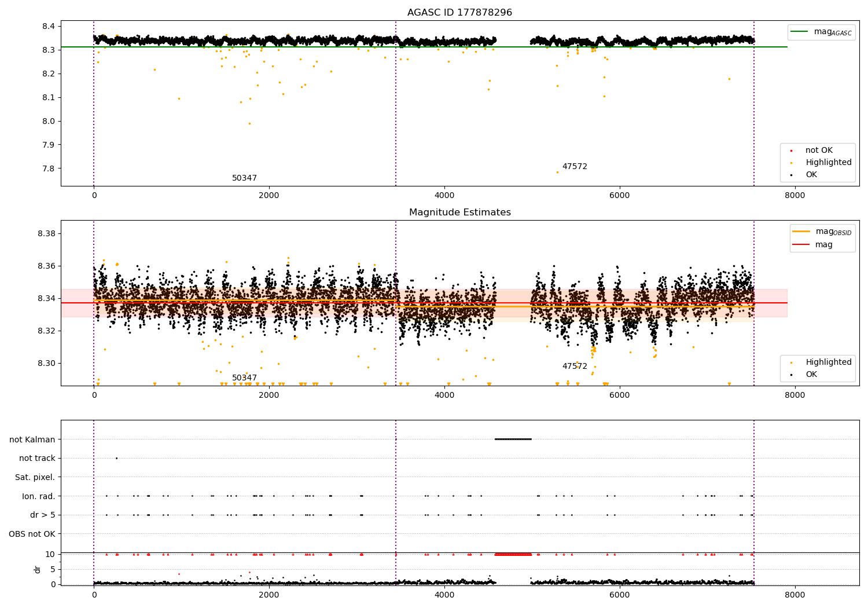The width and height of the screenshot is (868, 608).
Task: Click the 10 tick label on the dr axis
Action: pos(50,554)
